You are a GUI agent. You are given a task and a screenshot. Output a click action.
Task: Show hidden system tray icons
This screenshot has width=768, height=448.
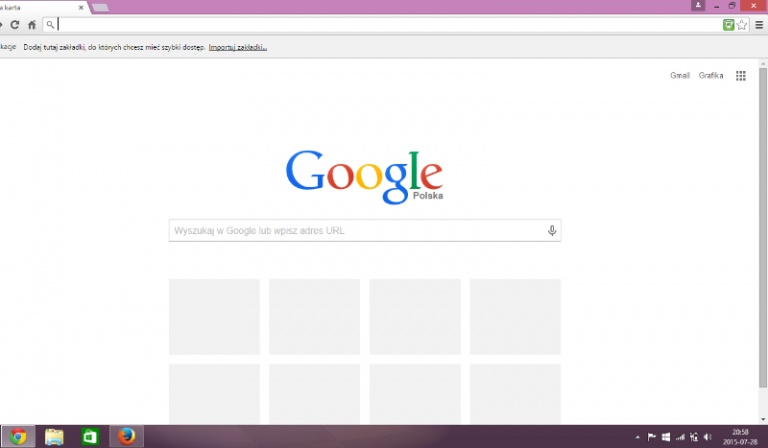638,437
